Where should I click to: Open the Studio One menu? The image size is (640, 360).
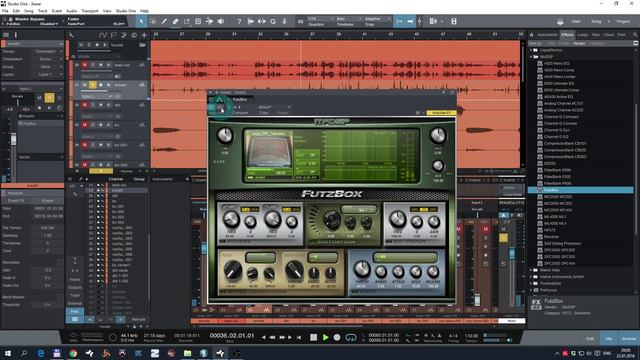tap(126, 11)
